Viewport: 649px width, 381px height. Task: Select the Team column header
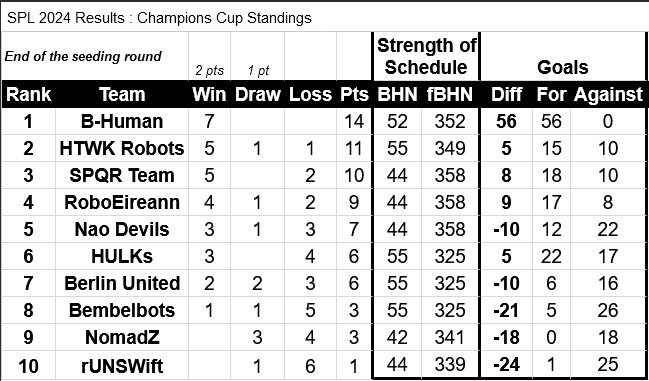coord(122,94)
